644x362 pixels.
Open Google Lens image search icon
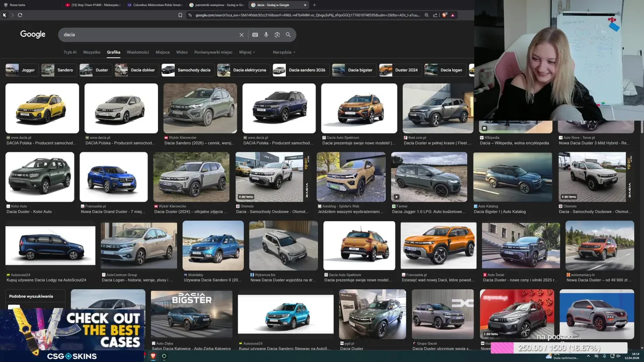pos(277,35)
